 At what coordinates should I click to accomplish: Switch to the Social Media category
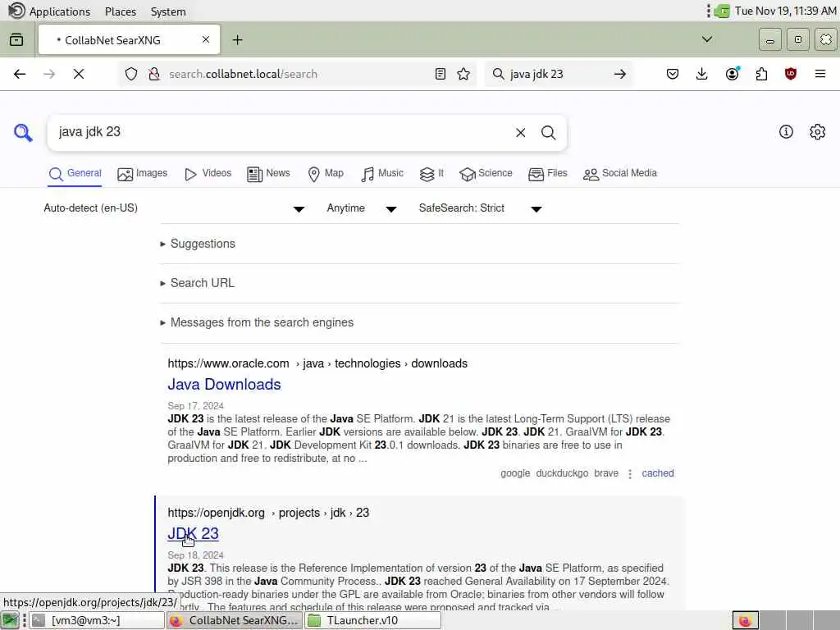(620, 174)
